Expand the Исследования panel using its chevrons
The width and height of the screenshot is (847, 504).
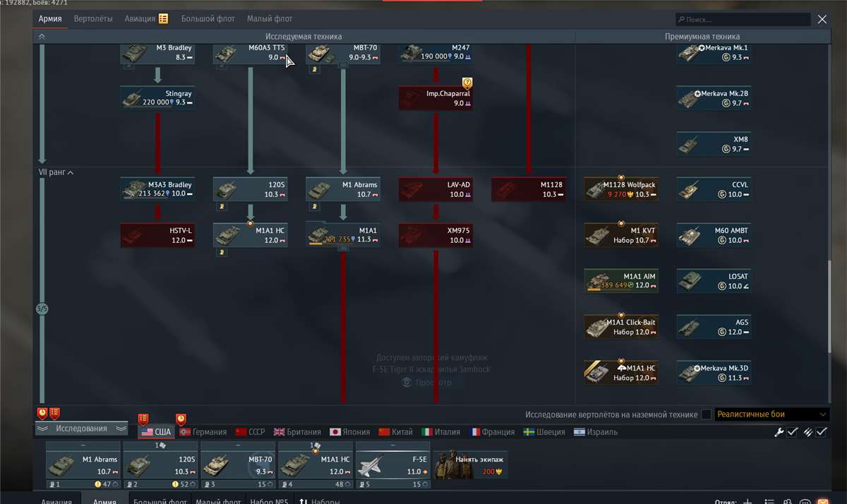(x=44, y=428)
